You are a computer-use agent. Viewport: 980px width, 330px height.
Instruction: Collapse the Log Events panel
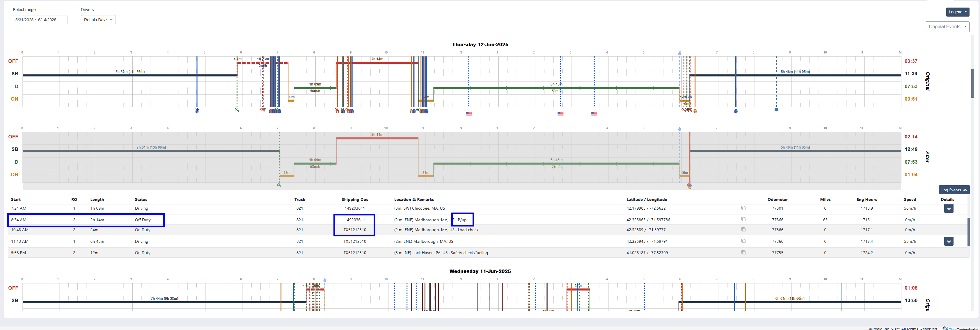click(954, 190)
